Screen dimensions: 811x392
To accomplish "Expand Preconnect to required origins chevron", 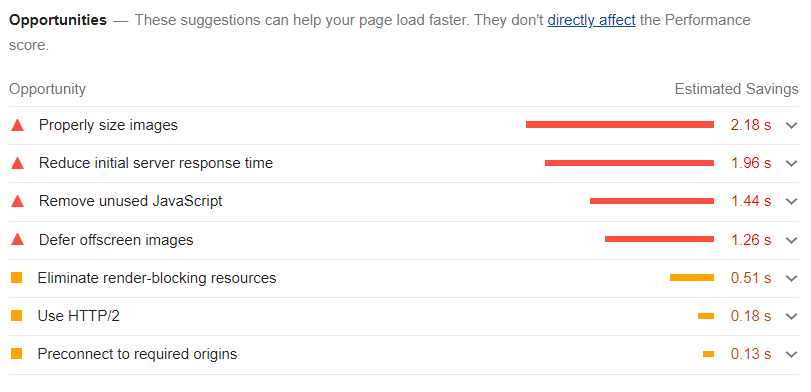I will 791,354.
